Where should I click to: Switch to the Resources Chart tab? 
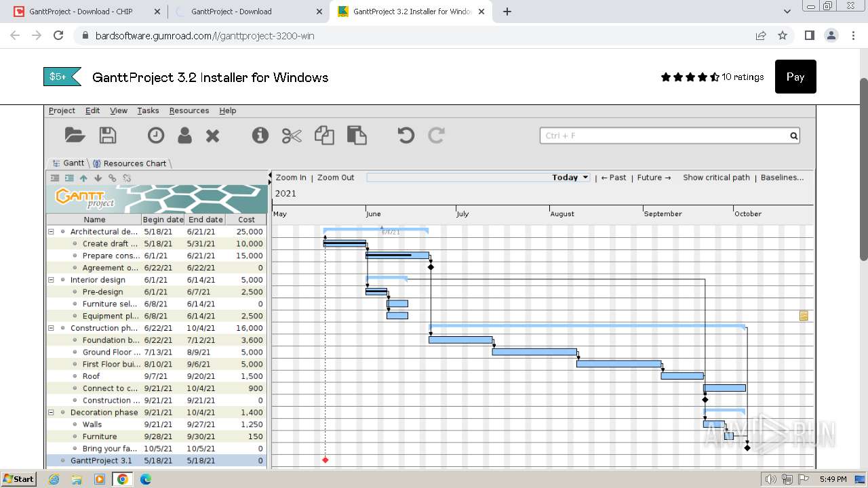click(x=130, y=163)
